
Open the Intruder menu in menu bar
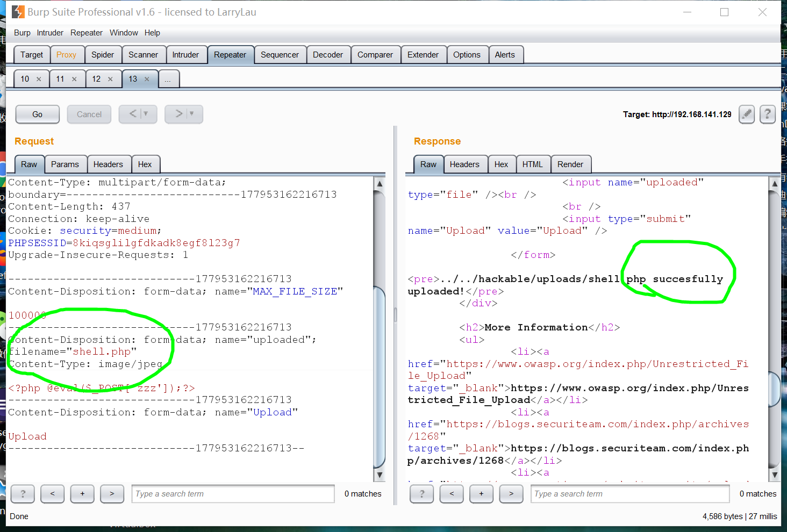click(50, 33)
